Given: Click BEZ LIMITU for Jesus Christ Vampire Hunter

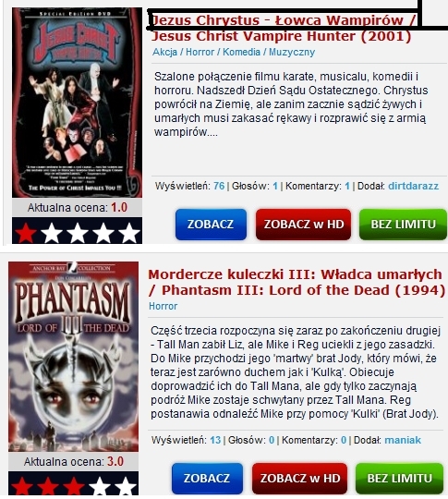Looking at the screenshot, I should click(403, 225).
